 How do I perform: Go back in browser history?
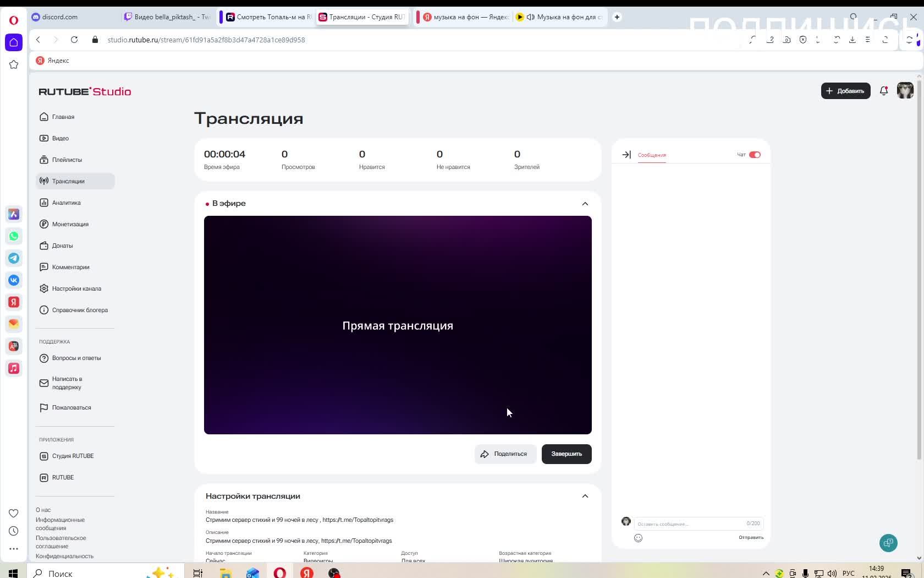(x=38, y=40)
